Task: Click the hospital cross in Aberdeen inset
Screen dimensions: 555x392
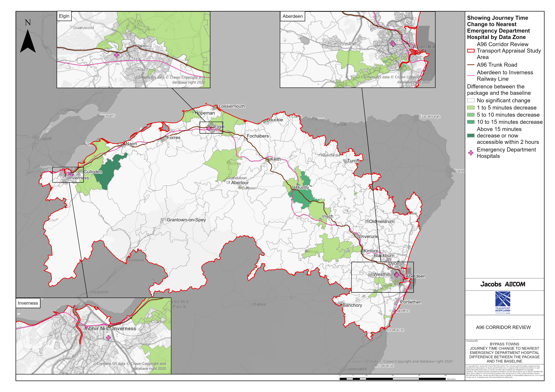Action: click(393, 44)
